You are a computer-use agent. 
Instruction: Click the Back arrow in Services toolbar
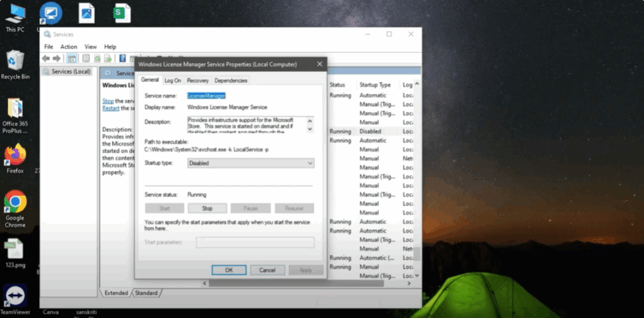coord(46,58)
